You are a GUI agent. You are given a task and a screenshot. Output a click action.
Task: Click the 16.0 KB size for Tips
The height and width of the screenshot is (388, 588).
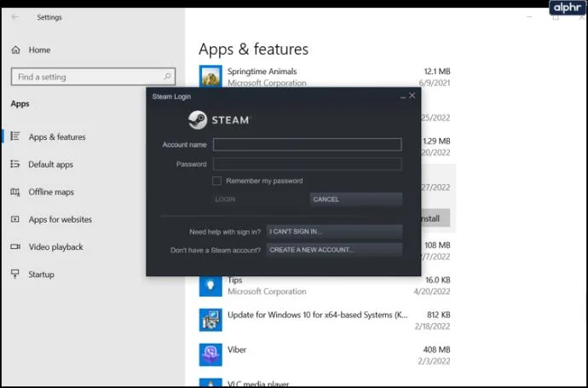[438, 280]
